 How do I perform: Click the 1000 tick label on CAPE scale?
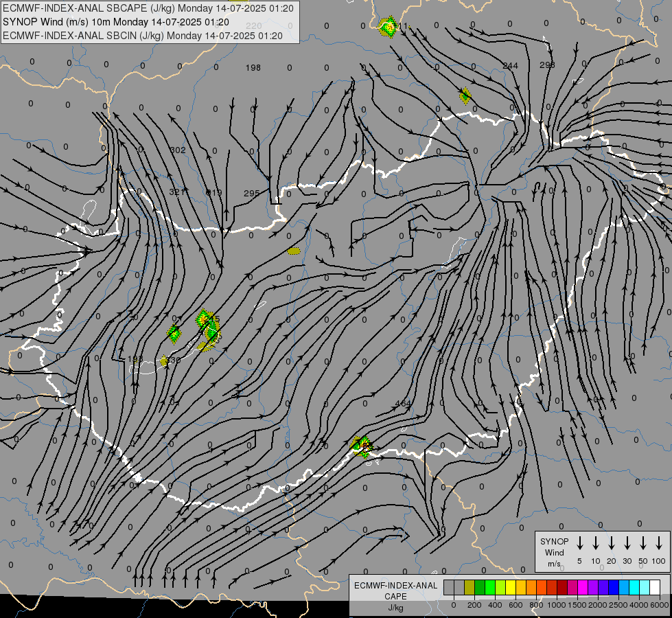(x=556, y=605)
